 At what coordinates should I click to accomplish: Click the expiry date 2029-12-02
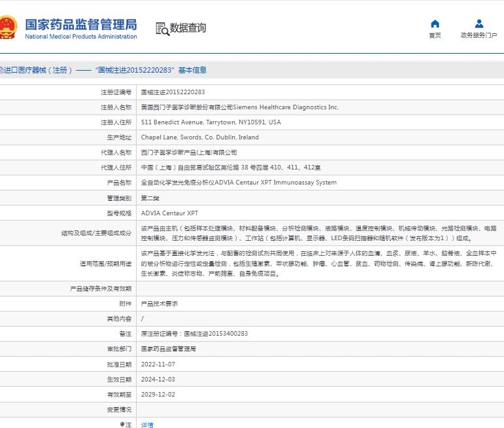pos(158,395)
